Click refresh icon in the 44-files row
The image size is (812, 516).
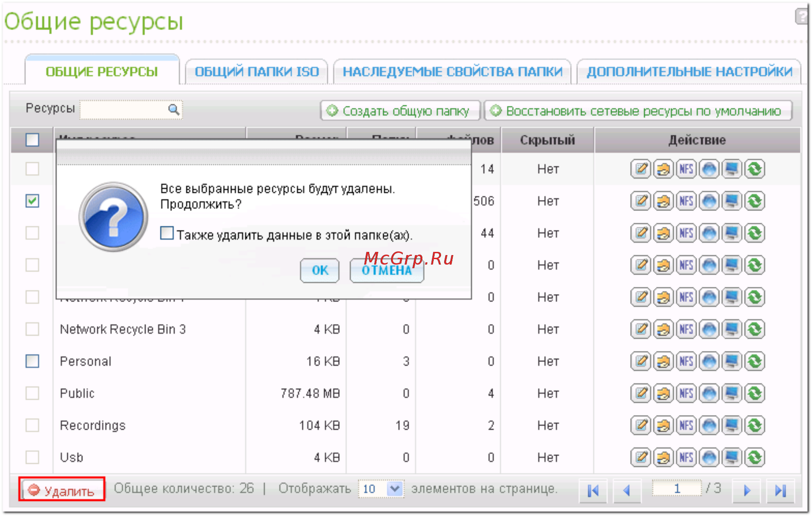point(755,233)
